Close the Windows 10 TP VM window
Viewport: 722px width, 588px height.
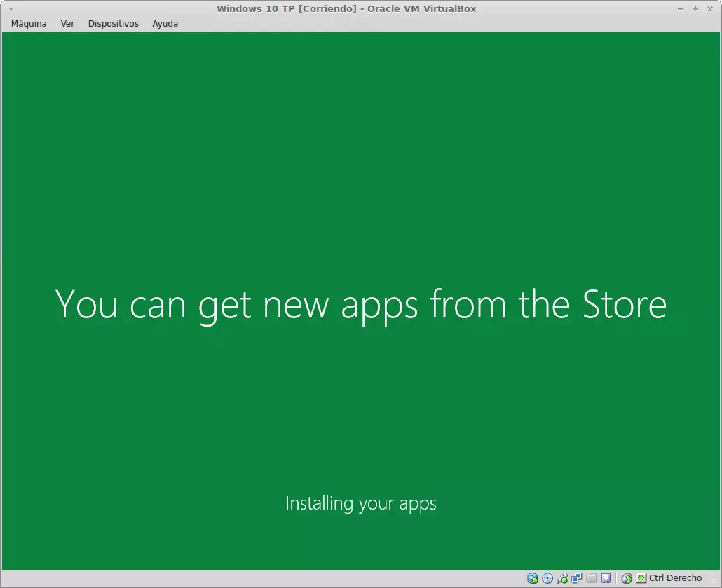tap(709, 9)
